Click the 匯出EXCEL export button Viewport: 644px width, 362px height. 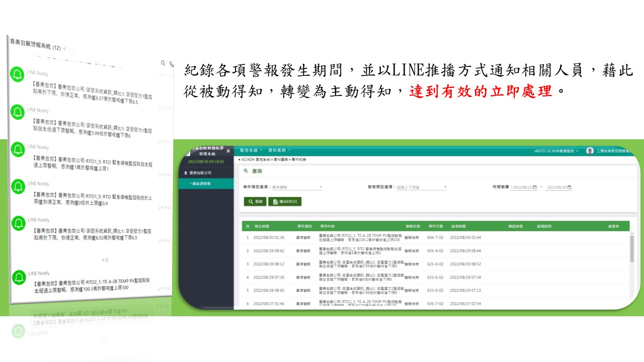(x=285, y=202)
